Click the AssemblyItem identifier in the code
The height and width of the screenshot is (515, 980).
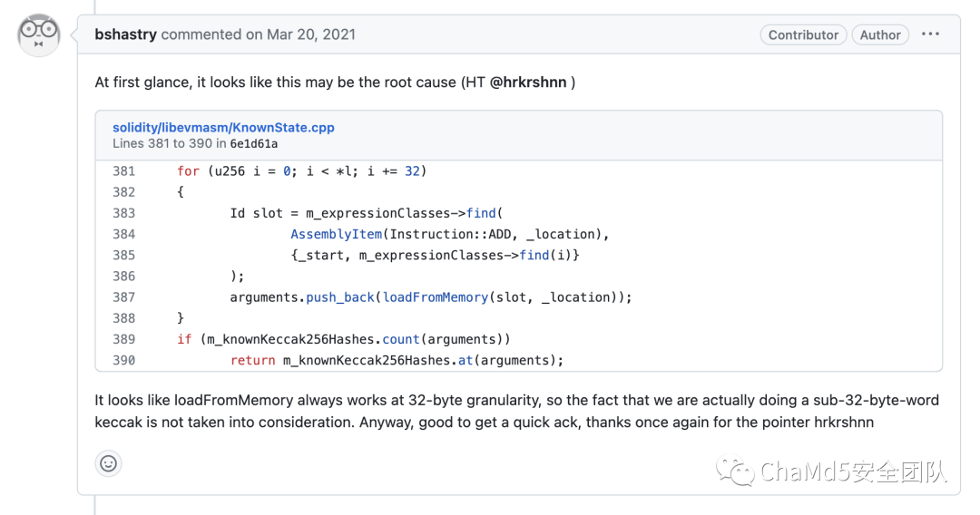(x=337, y=234)
